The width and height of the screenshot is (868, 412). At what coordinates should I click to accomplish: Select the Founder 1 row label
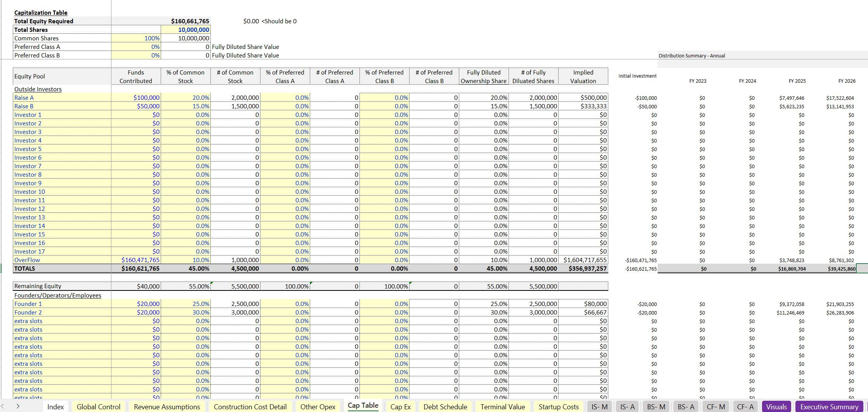(x=28, y=304)
